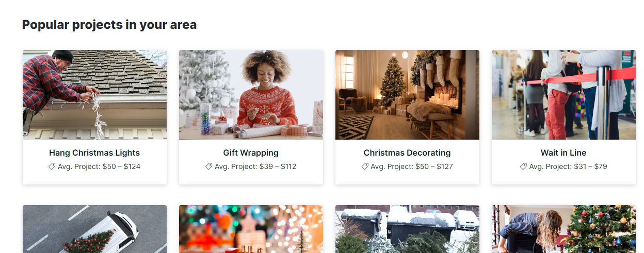Click photo of woman wrapping gifts
Viewport: 644px width, 253px height.
[251, 95]
